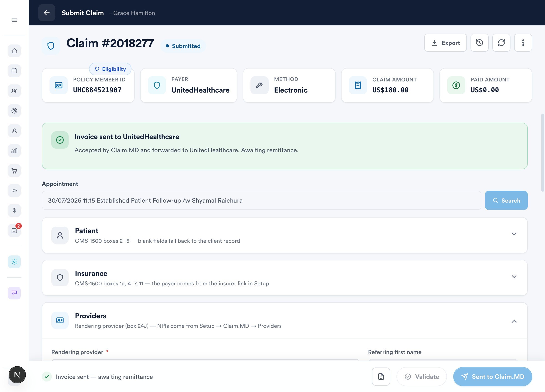Open the claim history clock icon
The height and width of the screenshot is (392, 545).
coord(479,43)
